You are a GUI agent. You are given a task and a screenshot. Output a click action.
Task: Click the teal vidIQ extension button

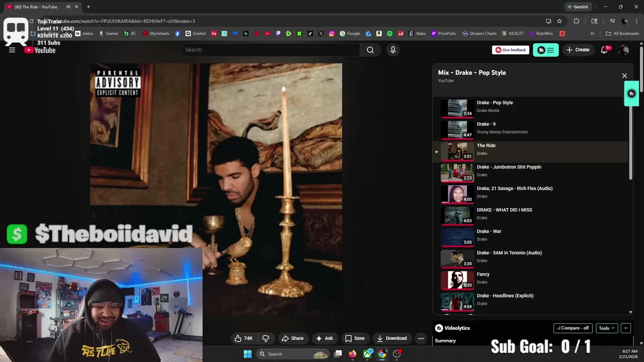(545, 50)
